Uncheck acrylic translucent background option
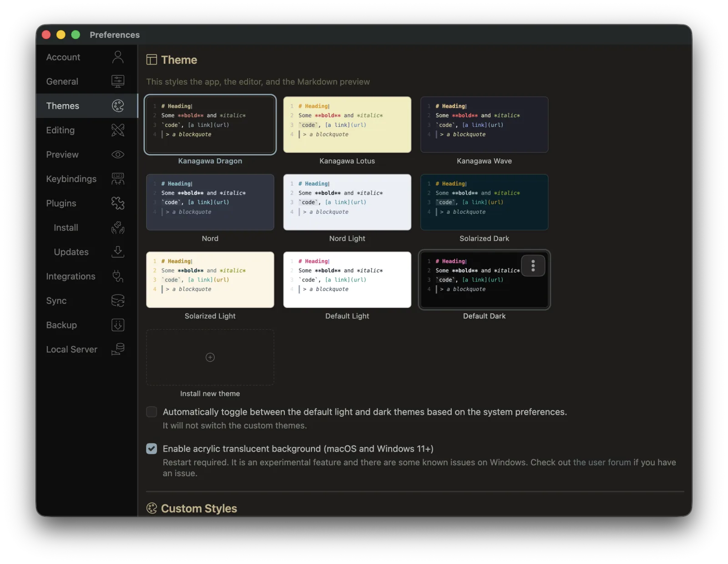The width and height of the screenshot is (728, 564). click(152, 448)
